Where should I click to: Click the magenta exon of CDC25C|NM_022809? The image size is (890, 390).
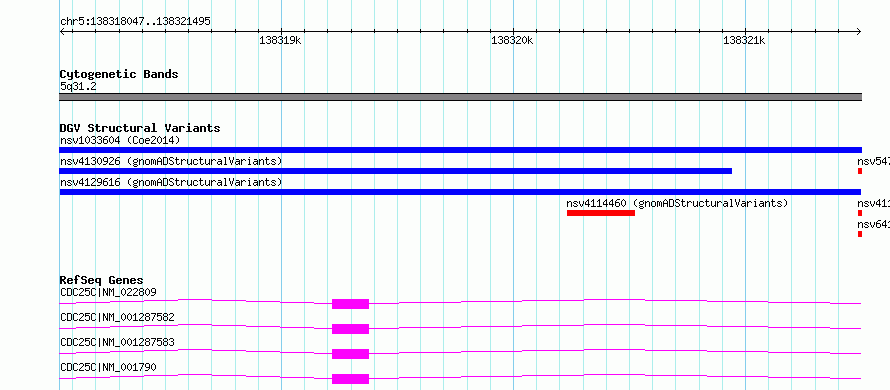pos(350,304)
